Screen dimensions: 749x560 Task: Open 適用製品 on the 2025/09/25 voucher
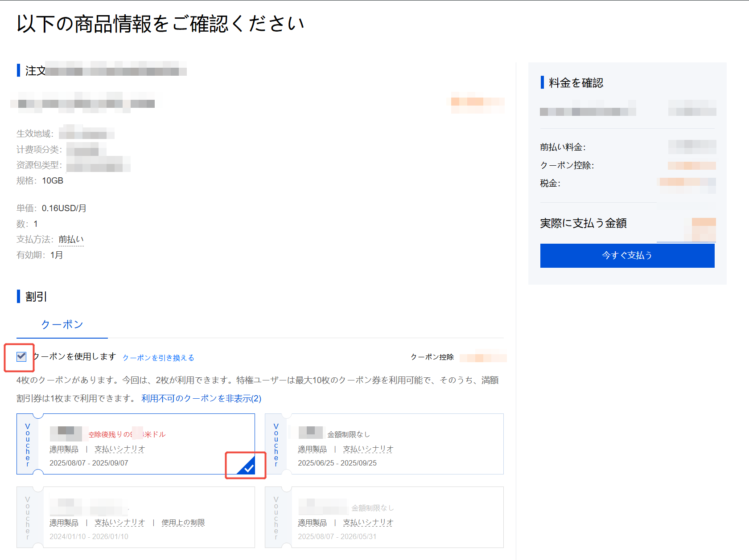click(312, 449)
